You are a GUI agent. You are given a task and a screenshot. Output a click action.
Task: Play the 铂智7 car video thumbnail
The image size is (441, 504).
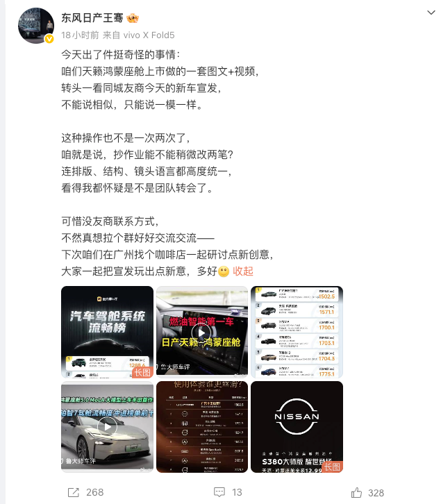[107, 427]
